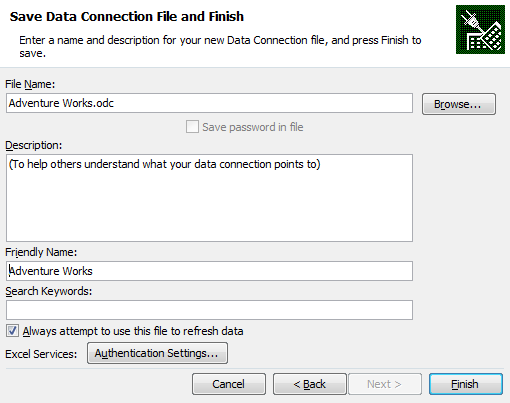The width and height of the screenshot is (510, 403).
Task: Cancel the data connection wizard
Action: pos(229,384)
